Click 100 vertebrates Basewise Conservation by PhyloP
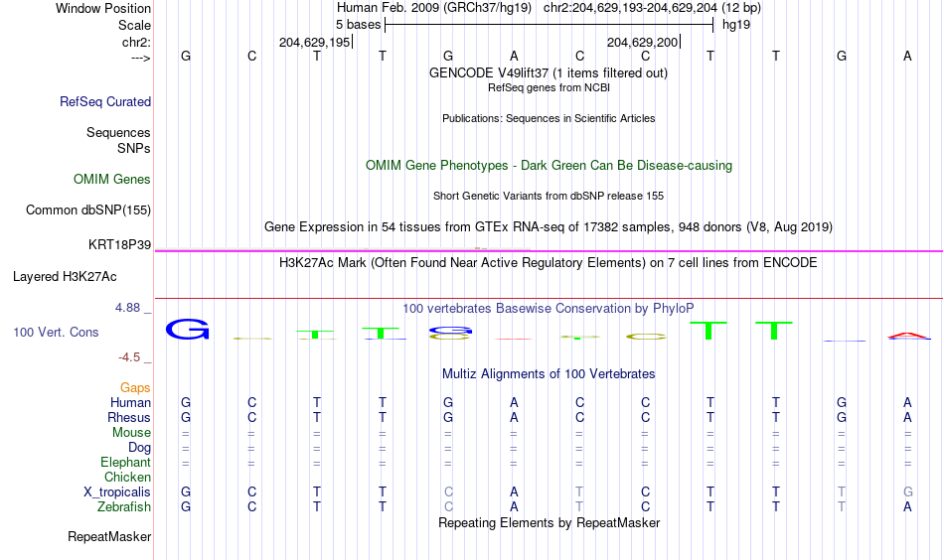 point(549,309)
